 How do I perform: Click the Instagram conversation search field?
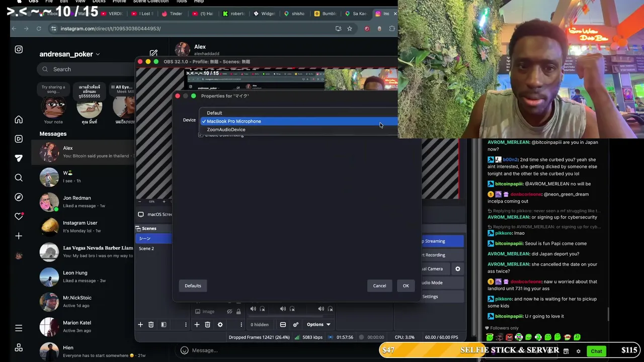click(x=87, y=69)
